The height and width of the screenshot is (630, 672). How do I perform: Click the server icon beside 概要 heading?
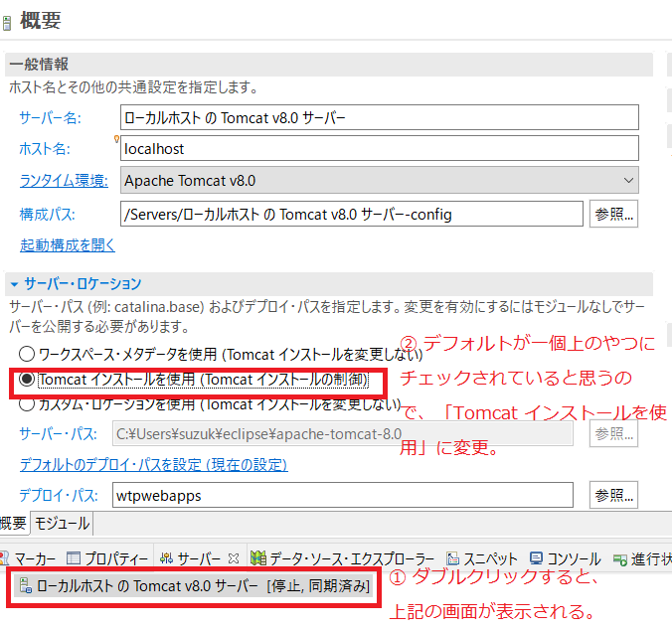(6, 23)
